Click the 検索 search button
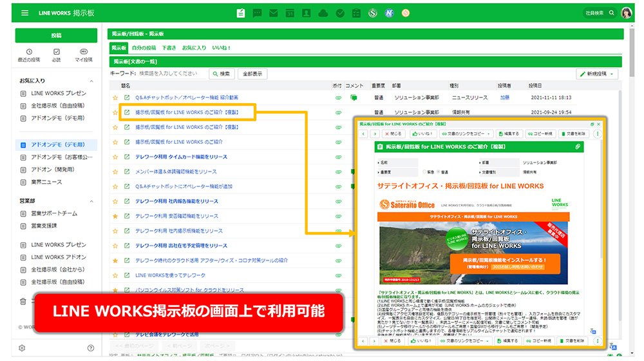Screen dimensions: 644x361 pos(222,74)
